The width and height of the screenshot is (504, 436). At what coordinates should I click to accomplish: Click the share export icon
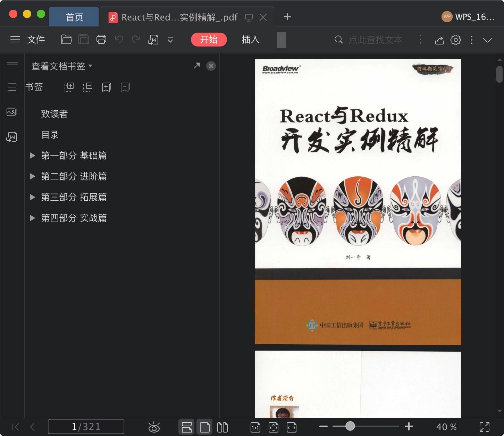pos(439,40)
